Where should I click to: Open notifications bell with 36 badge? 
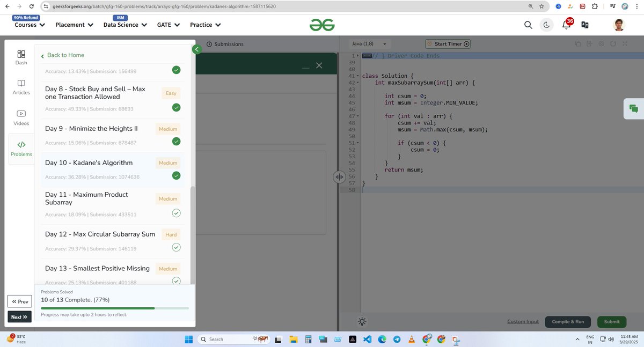[567, 24]
